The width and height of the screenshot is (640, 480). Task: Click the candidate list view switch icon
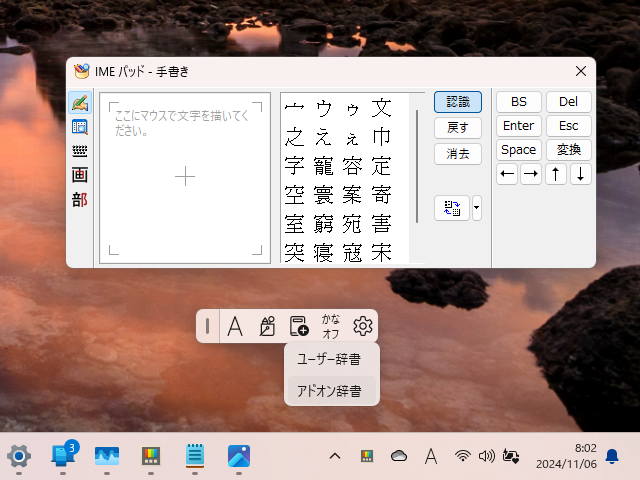(452, 208)
